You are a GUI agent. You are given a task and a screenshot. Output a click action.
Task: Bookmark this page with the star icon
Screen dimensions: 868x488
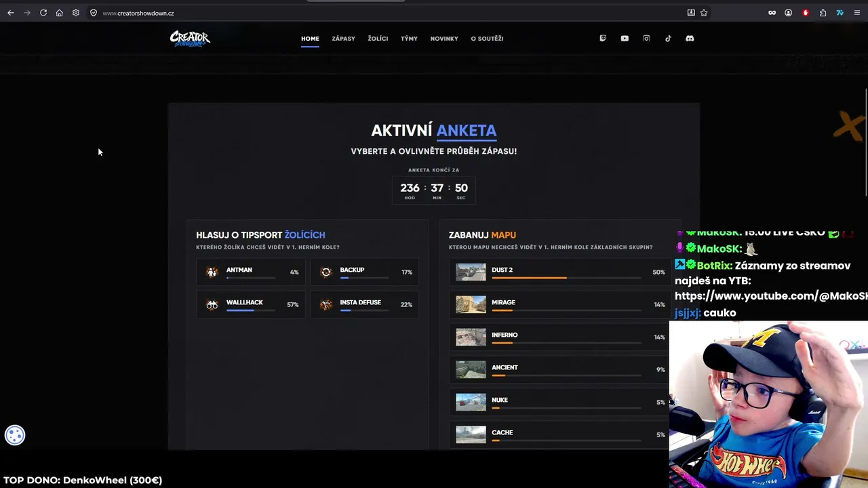[704, 13]
